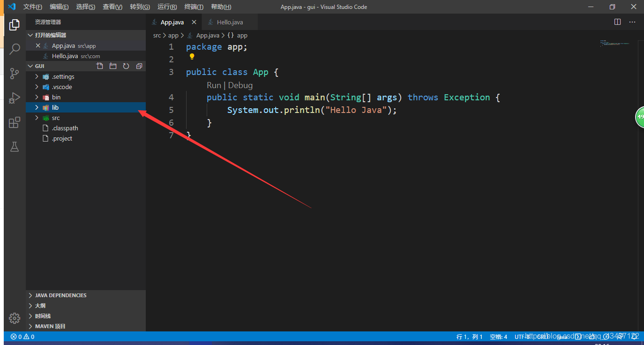
Task: Click the 空格: 4 indentation setting
Action: click(x=499, y=337)
